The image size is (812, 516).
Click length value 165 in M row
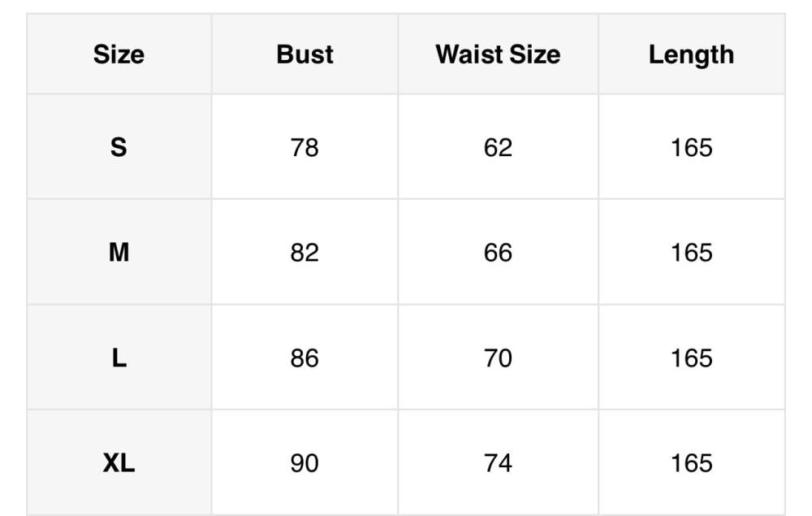[691, 253]
